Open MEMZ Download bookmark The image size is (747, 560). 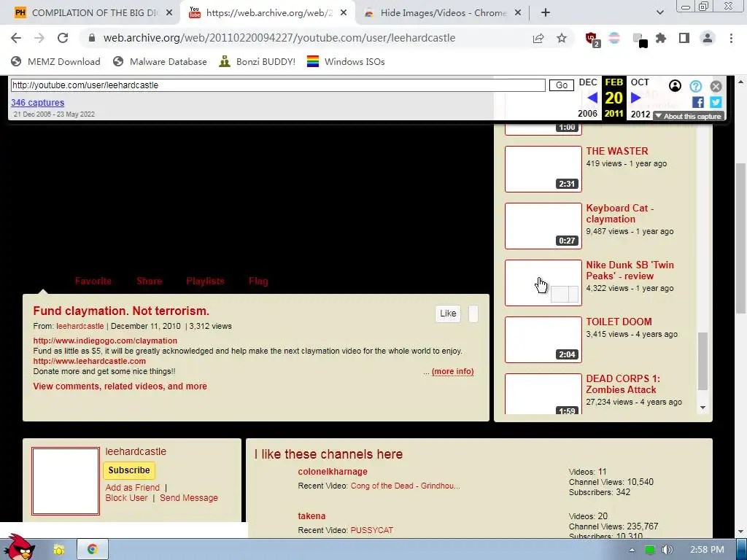[55, 61]
